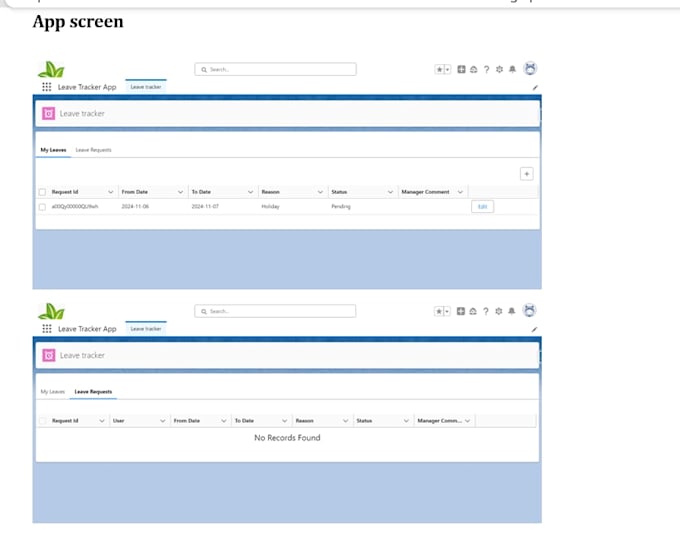Image resolution: width=680 pixels, height=535 pixels.
Task: Open Request Id column menu in My Leaves
Action: tap(111, 192)
